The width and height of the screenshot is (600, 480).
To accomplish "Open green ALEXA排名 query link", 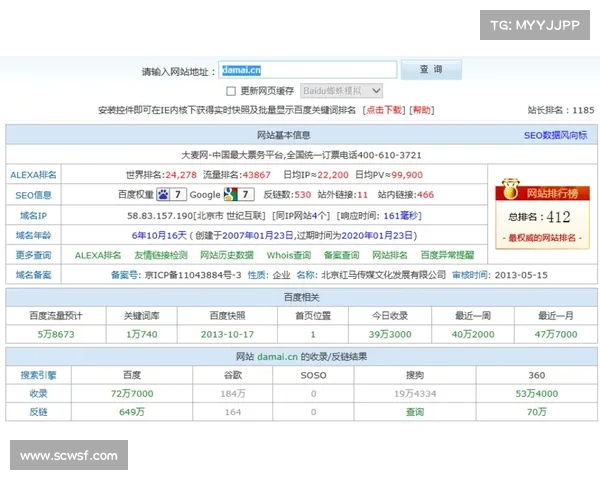I will pyautogui.click(x=98, y=255).
